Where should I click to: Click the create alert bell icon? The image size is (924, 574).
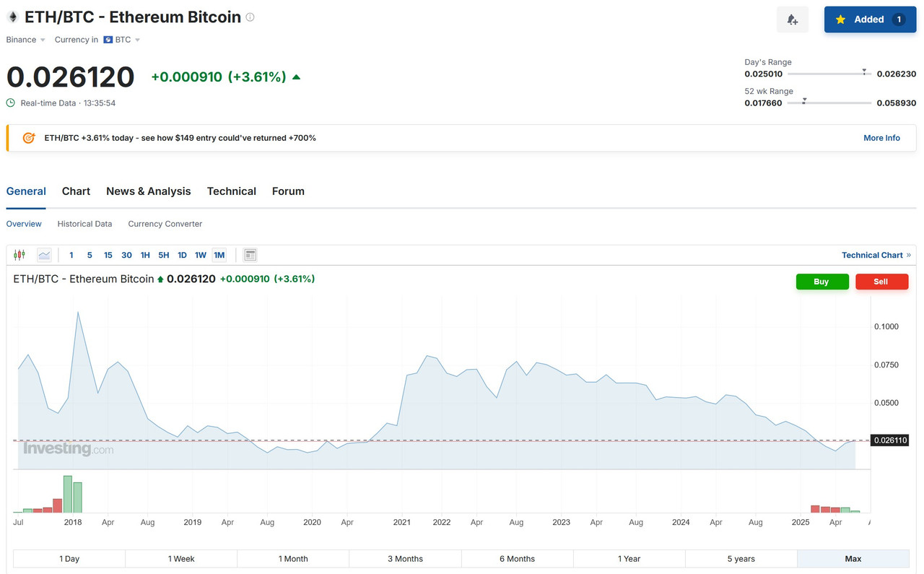(x=793, y=19)
